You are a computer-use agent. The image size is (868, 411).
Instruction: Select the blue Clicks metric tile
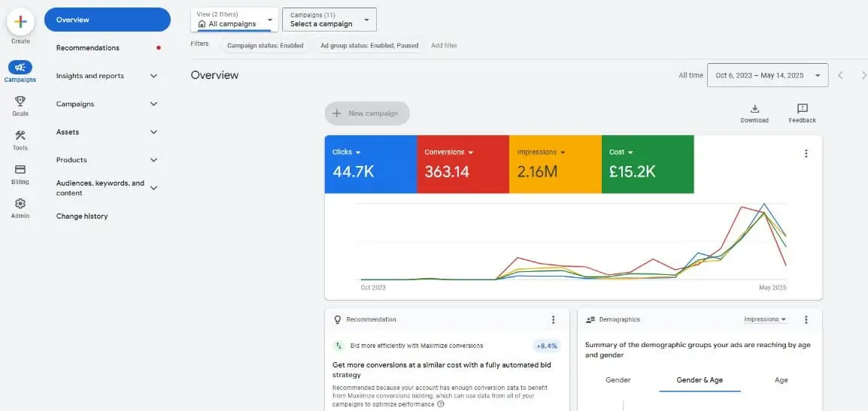pos(370,164)
